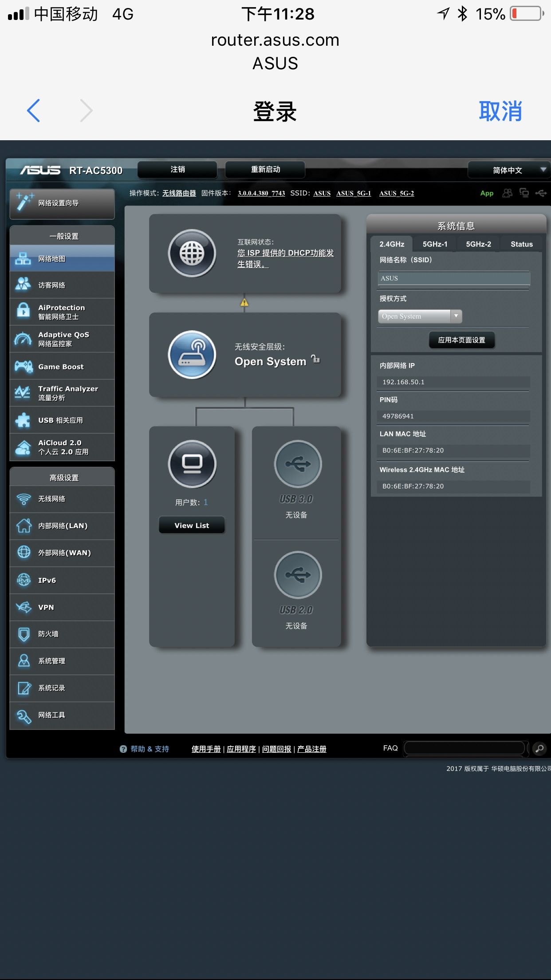Click the ASUS_5G-1 SSID link
Image resolution: width=551 pixels, height=980 pixels.
354,193
